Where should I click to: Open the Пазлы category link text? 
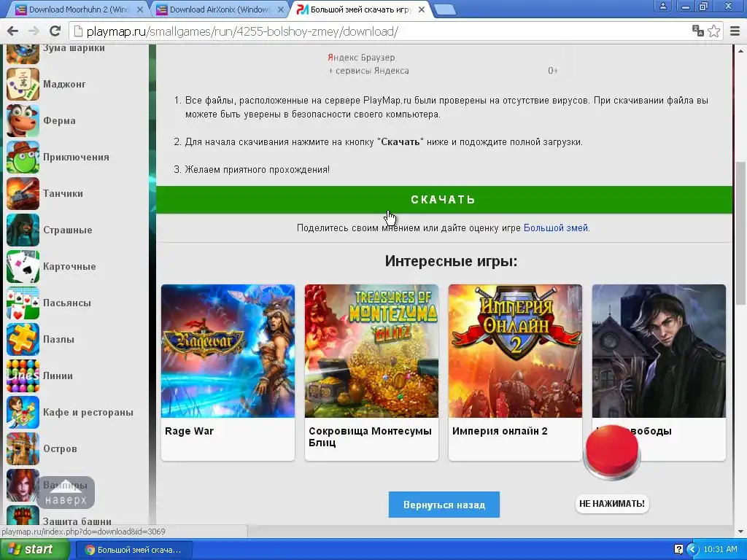pos(58,340)
